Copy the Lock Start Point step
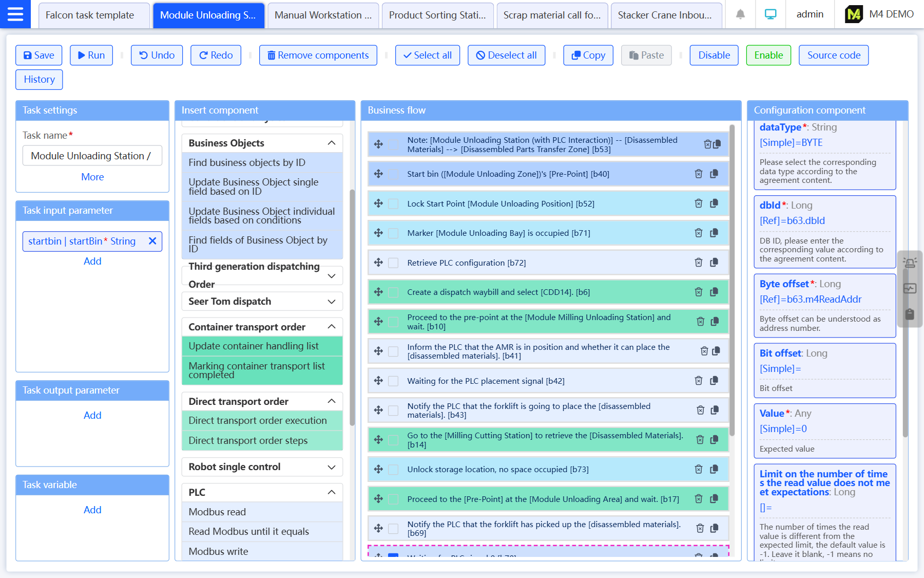The image size is (924, 578). 714,203
